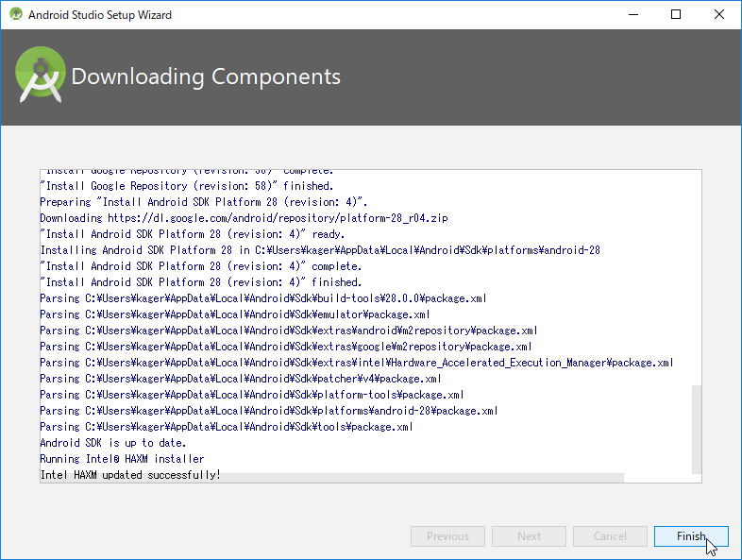Screen dimensions: 742x560
Task: Click "Intel HAXM updated successfully!" line
Action: tap(130, 475)
